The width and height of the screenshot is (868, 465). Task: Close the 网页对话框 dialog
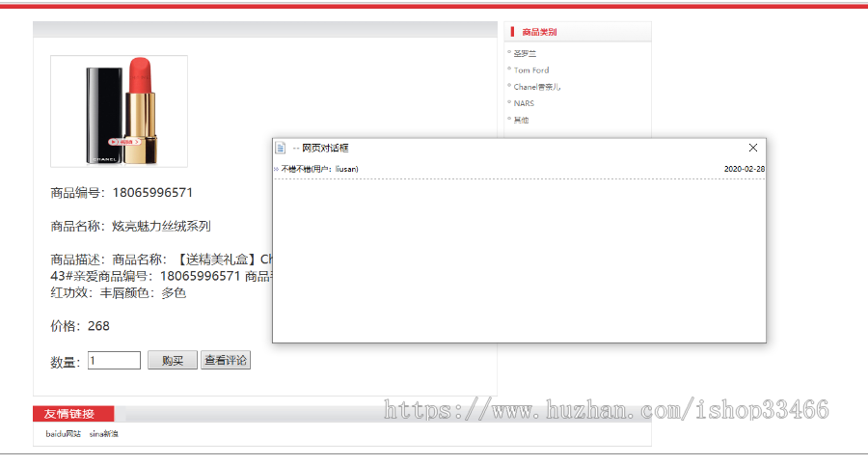coord(753,148)
